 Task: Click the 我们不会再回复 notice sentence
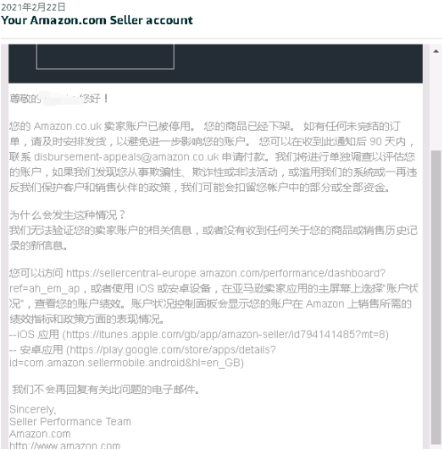[106, 389]
